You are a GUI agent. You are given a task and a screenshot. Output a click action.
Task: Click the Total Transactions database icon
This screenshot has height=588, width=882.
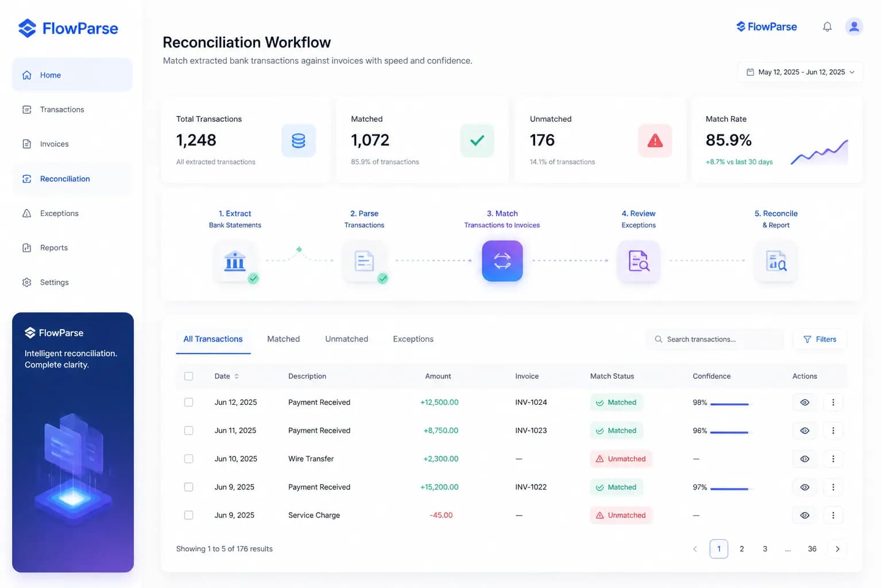pos(299,141)
